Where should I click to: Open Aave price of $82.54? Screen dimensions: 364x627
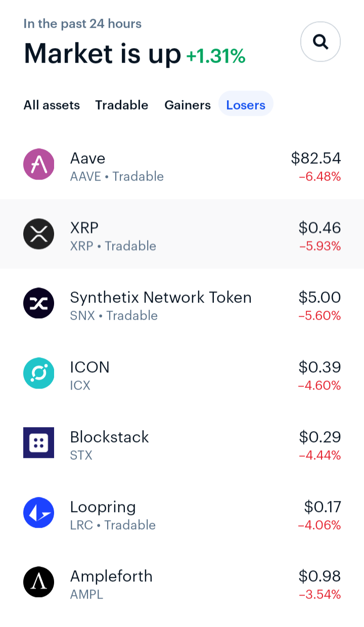316,158
